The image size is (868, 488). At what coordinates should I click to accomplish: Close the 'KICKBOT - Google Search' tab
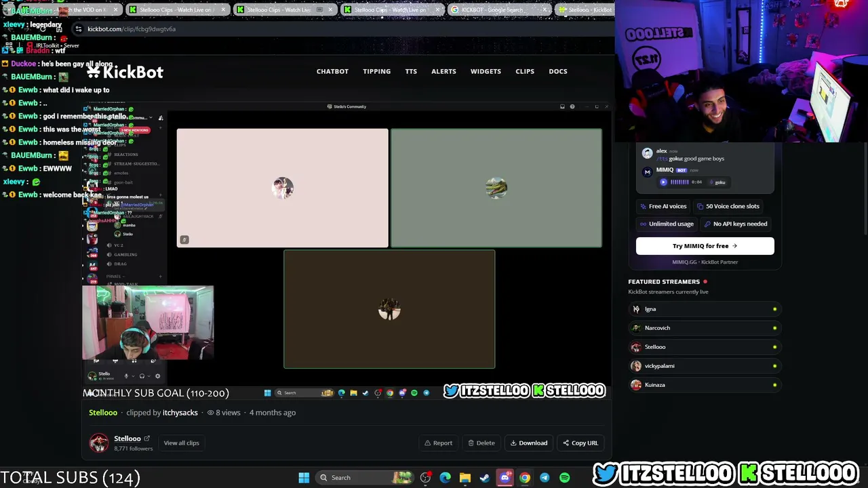coord(544,9)
